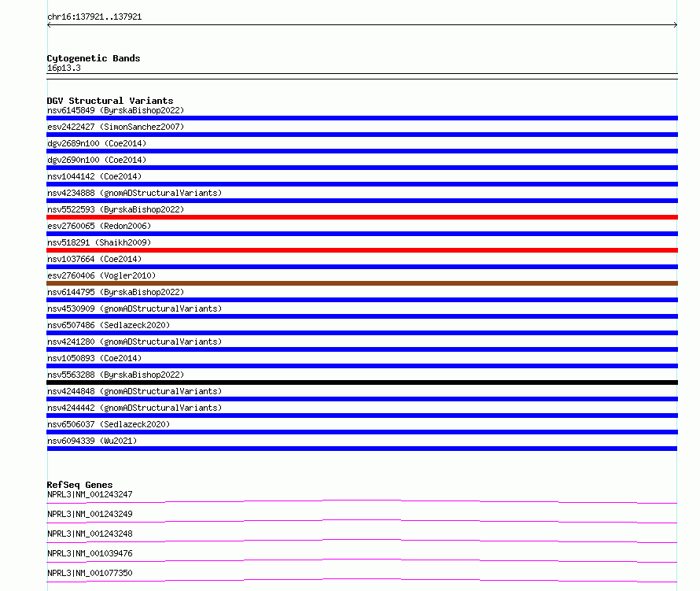Open transcript NPRL3|NM_001243247
This screenshot has height=591, width=700.
pyautogui.click(x=90, y=494)
